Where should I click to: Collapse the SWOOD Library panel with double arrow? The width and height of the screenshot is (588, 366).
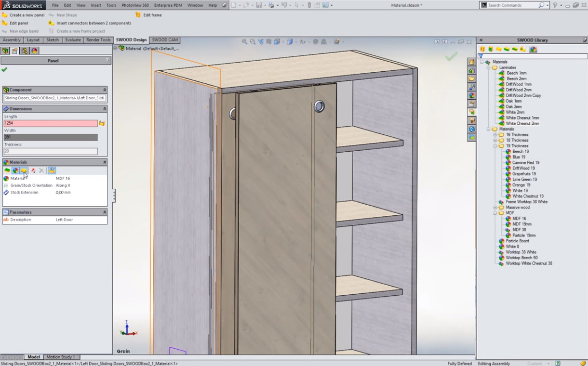481,40
